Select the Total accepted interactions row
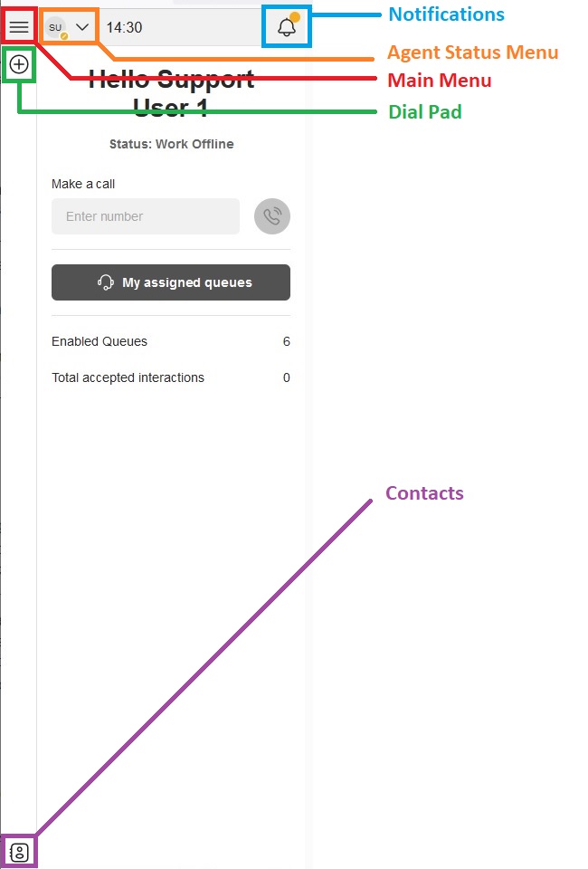 (x=171, y=377)
